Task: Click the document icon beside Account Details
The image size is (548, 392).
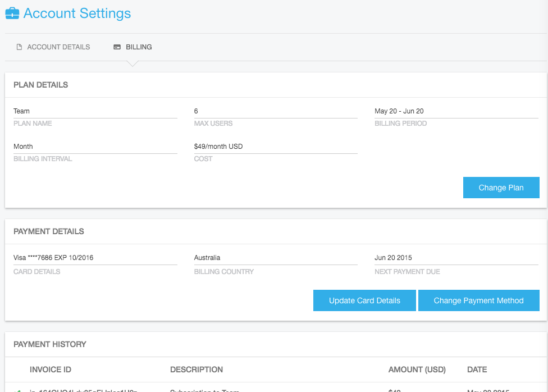Action: point(19,47)
